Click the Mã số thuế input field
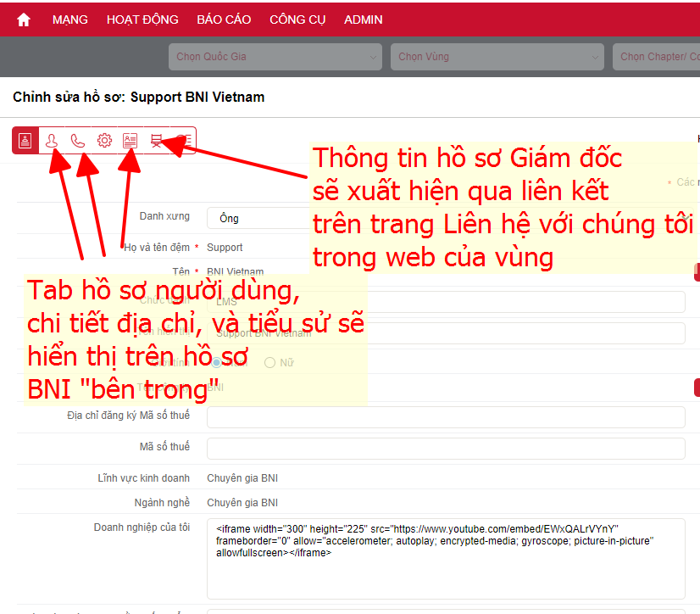This screenshot has height=614, width=700. [446, 449]
